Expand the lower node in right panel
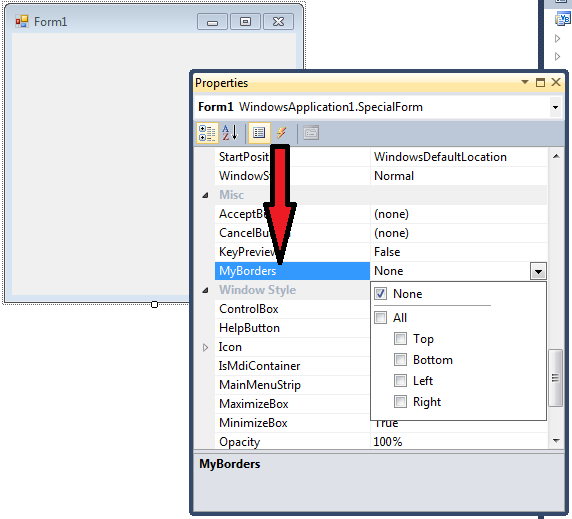 pyautogui.click(x=557, y=57)
